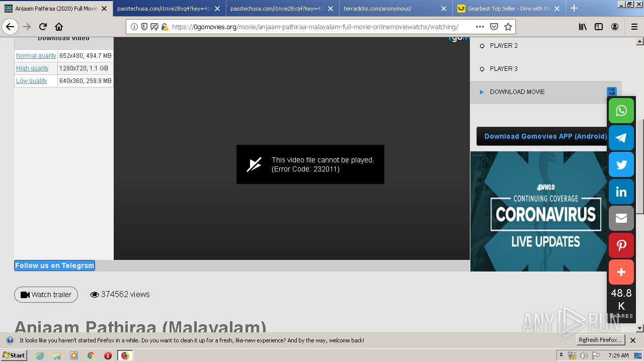Share the page on Twitter

(621, 164)
